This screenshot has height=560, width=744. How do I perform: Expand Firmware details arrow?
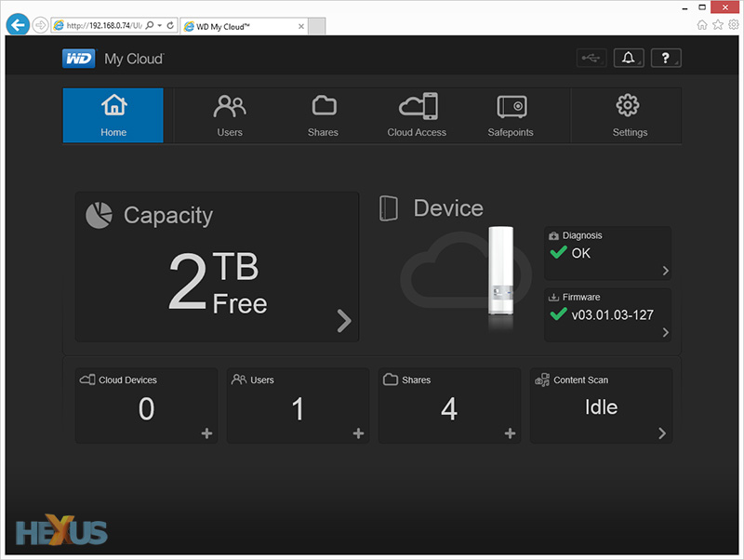[664, 332]
